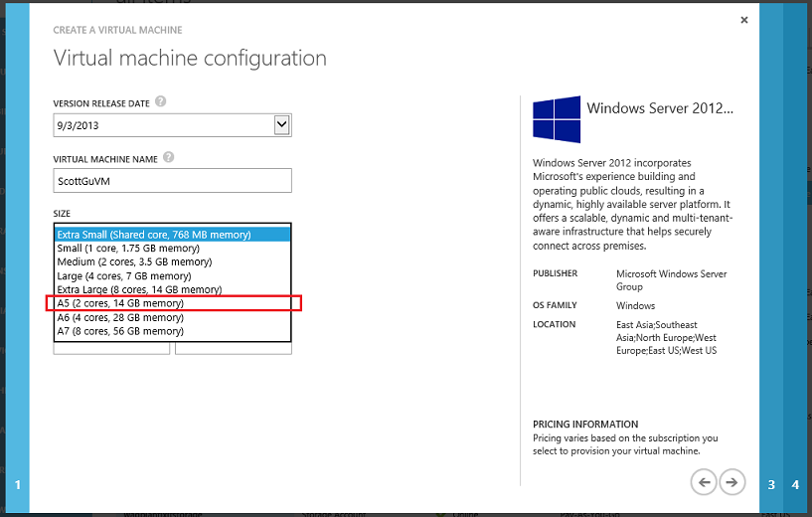Click the 9/3/2013 release date value
The image size is (812, 517).
[78, 125]
